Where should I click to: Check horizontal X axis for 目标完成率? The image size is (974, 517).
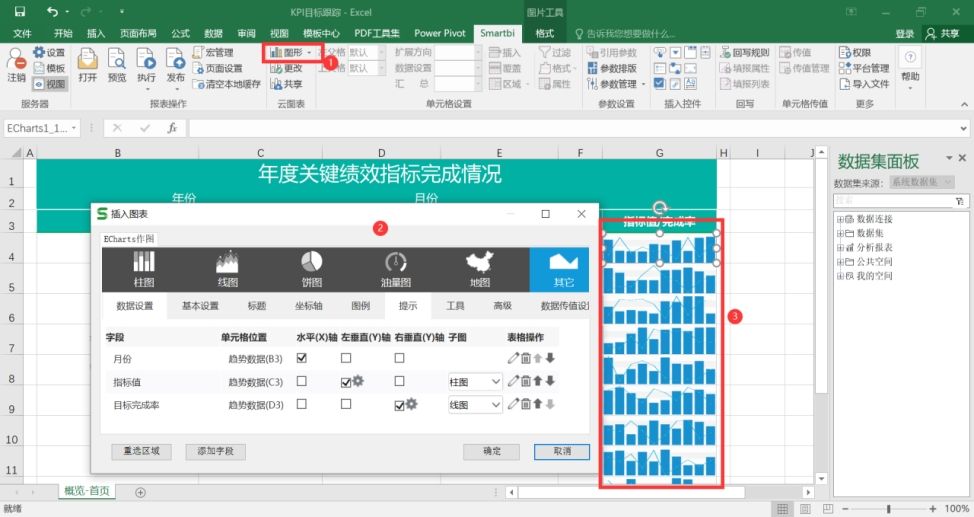302,404
